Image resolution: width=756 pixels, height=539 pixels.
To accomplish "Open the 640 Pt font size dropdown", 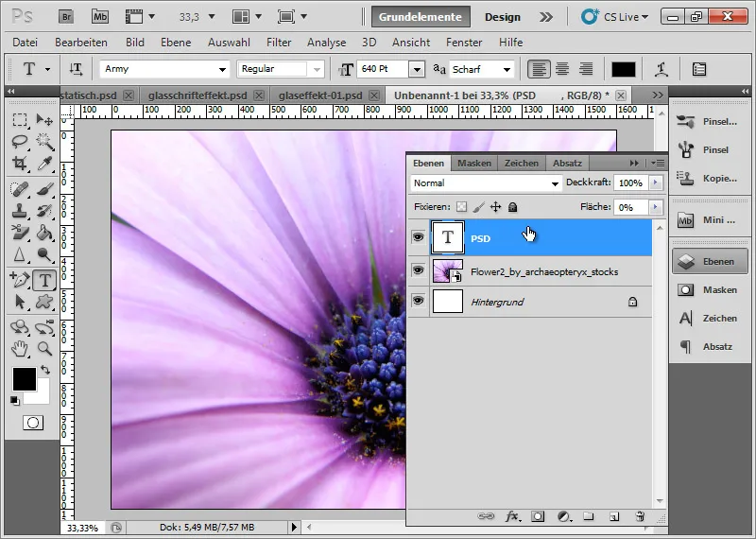I will click(x=417, y=69).
